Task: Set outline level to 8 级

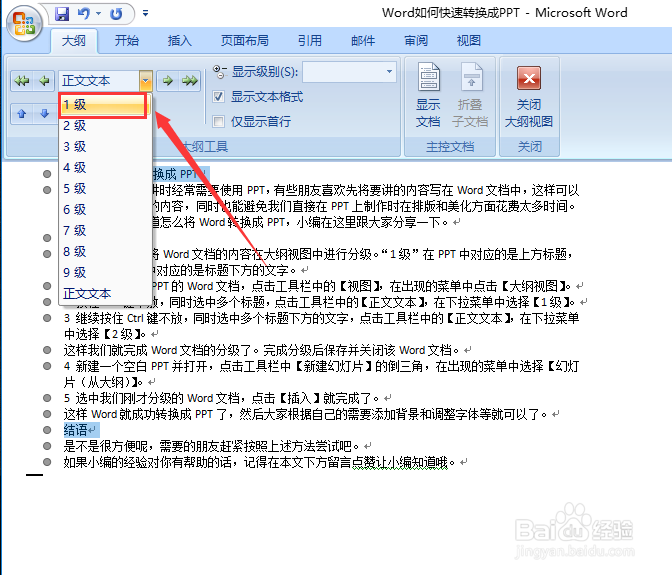Action: pyautogui.click(x=105, y=252)
